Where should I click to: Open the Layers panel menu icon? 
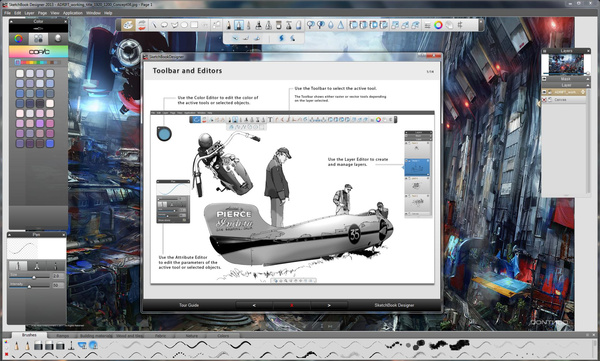click(544, 51)
